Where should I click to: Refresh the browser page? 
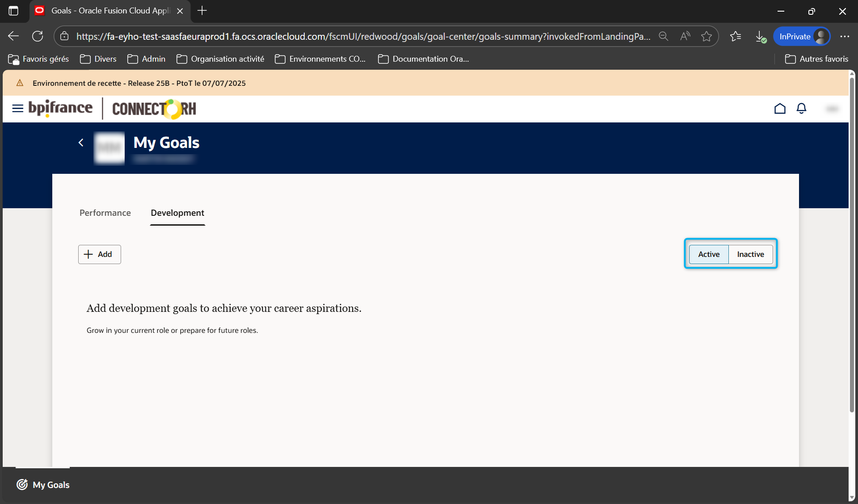click(x=38, y=36)
